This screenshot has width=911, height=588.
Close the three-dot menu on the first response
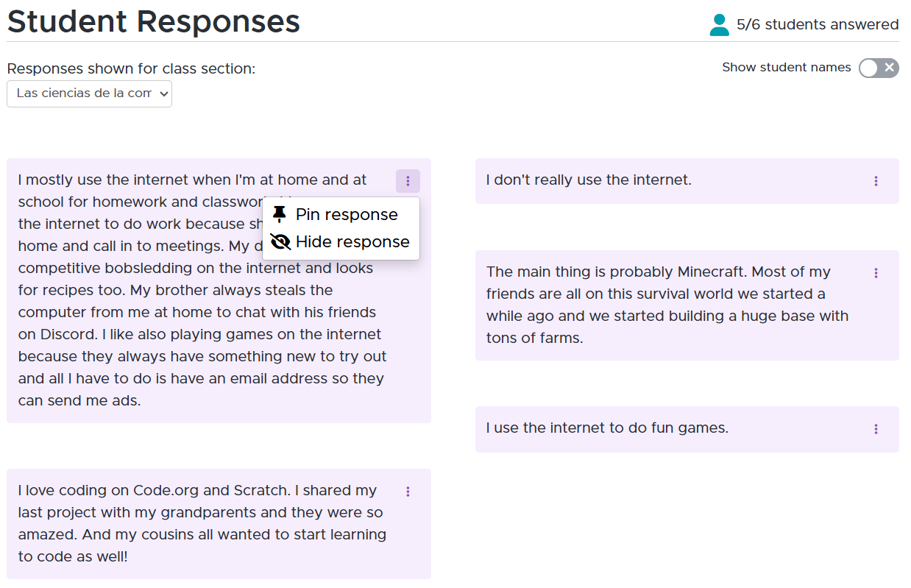pyautogui.click(x=408, y=181)
